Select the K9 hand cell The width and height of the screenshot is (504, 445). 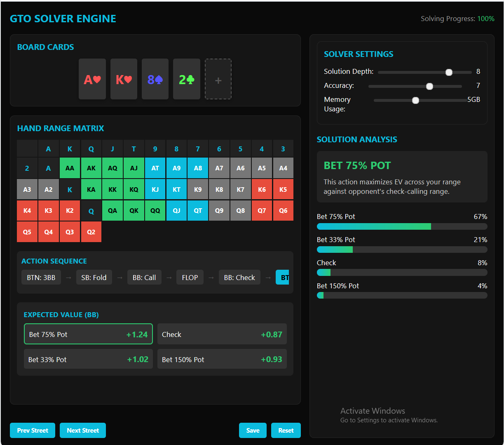coord(198,189)
